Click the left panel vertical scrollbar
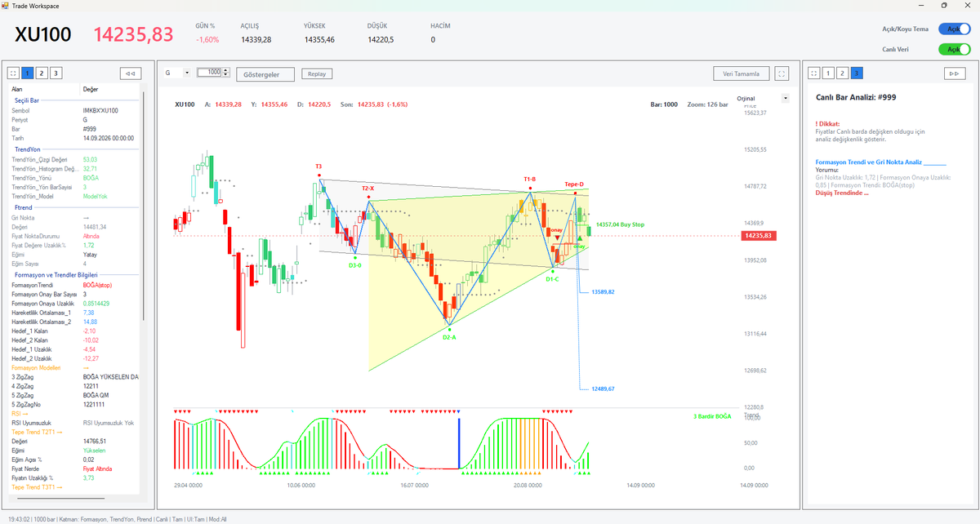Screen dimensions: 980x524 pyautogui.click(x=143, y=204)
